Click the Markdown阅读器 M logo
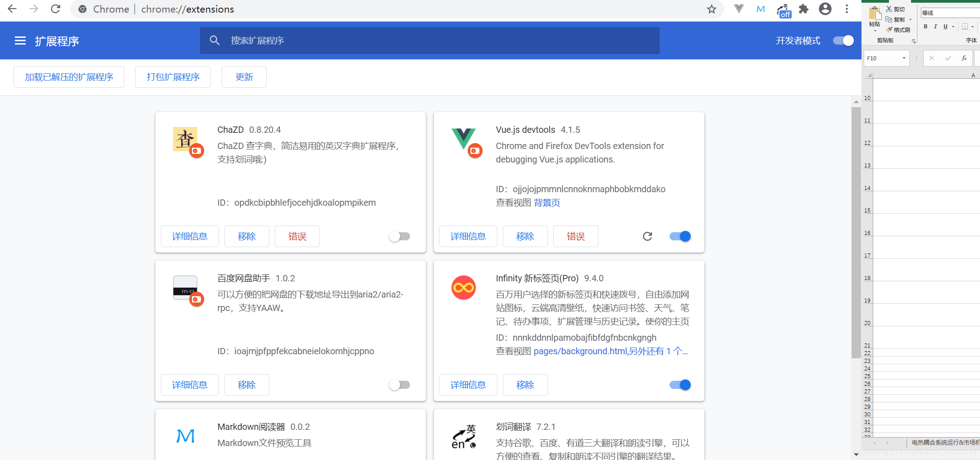This screenshot has height=460, width=980. 185,436
